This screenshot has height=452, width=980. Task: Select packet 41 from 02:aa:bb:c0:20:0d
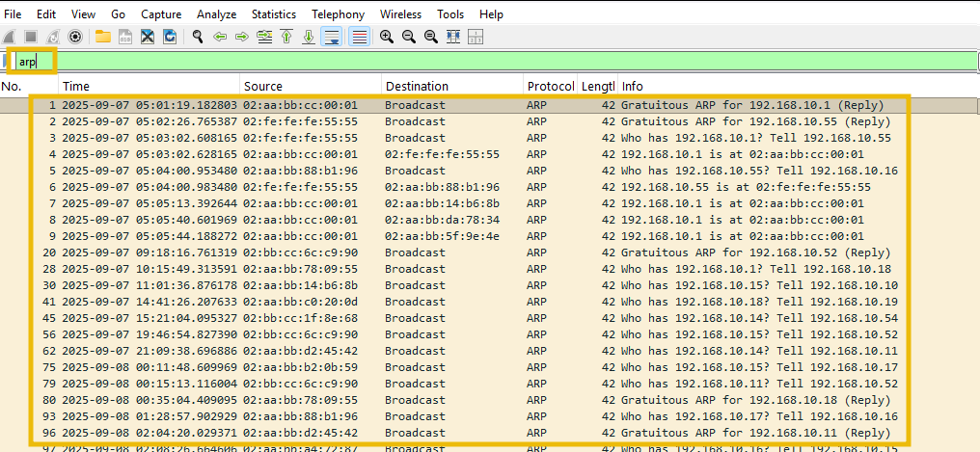coord(490,302)
